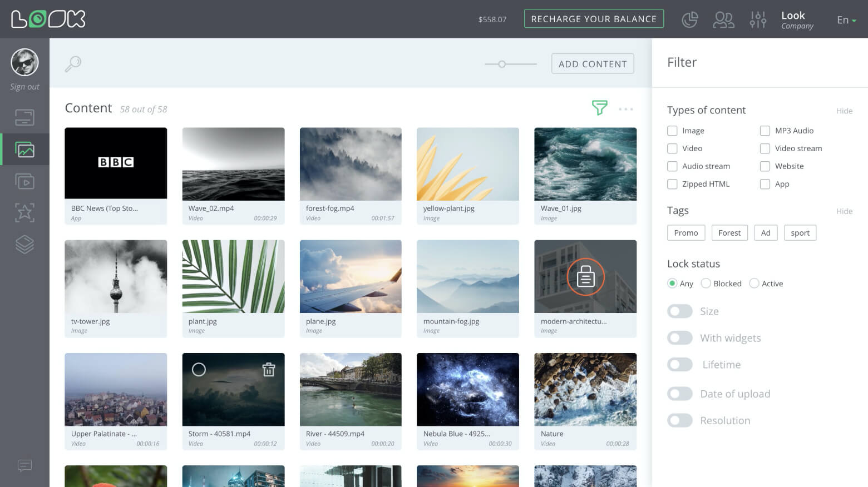Open the layers stack icon in the sidebar

pos(24,245)
